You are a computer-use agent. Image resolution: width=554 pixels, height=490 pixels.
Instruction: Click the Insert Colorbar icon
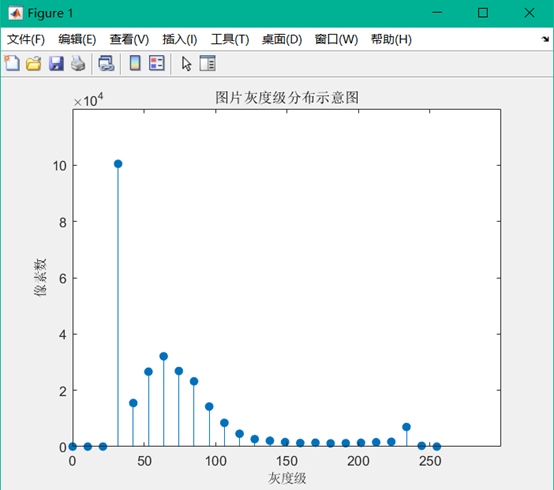[x=135, y=64]
